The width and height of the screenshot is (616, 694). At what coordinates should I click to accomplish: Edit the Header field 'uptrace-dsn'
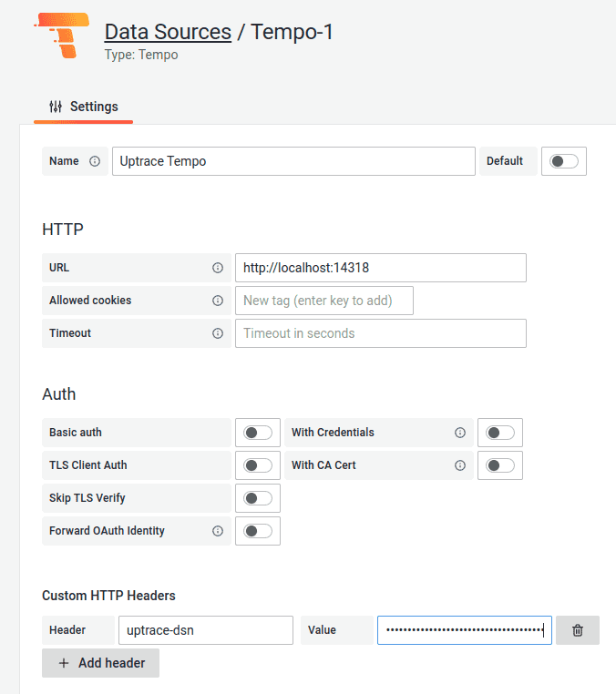pyautogui.click(x=206, y=630)
